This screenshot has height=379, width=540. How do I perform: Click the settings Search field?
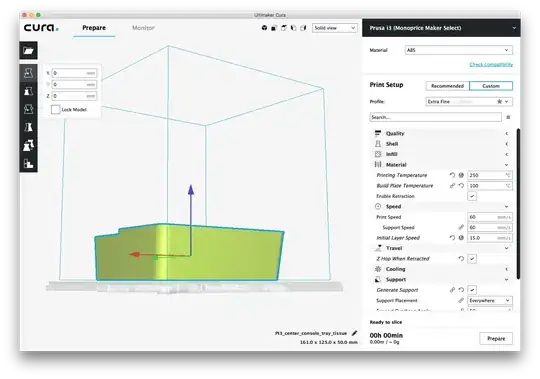pyautogui.click(x=436, y=117)
